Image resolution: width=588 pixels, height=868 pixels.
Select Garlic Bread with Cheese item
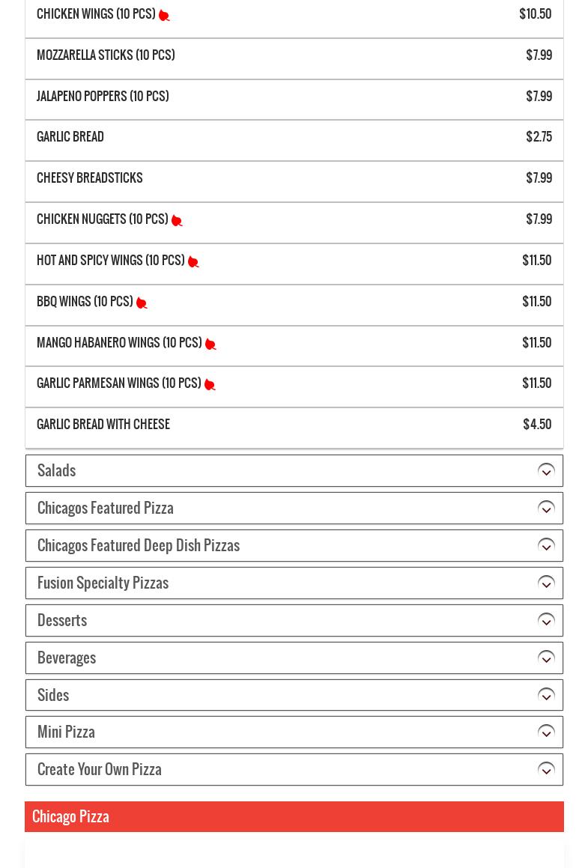[x=103, y=425]
